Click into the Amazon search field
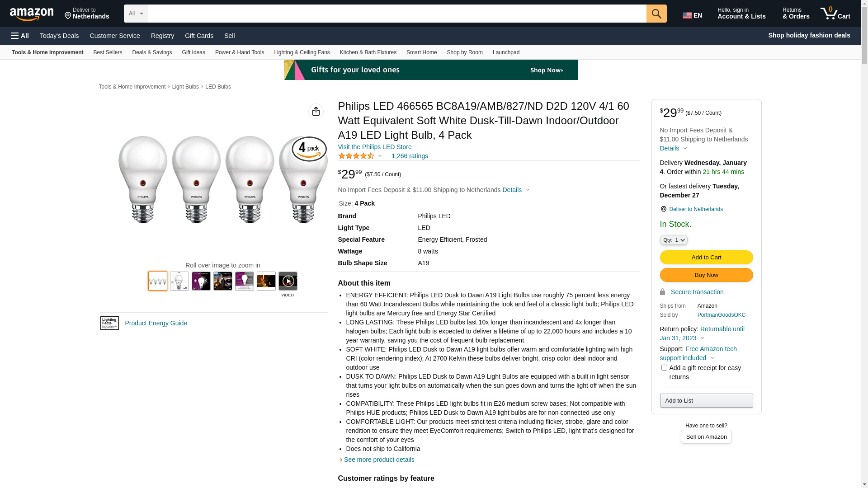This screenshot has height=488, width=868. (x=396, y=14)
